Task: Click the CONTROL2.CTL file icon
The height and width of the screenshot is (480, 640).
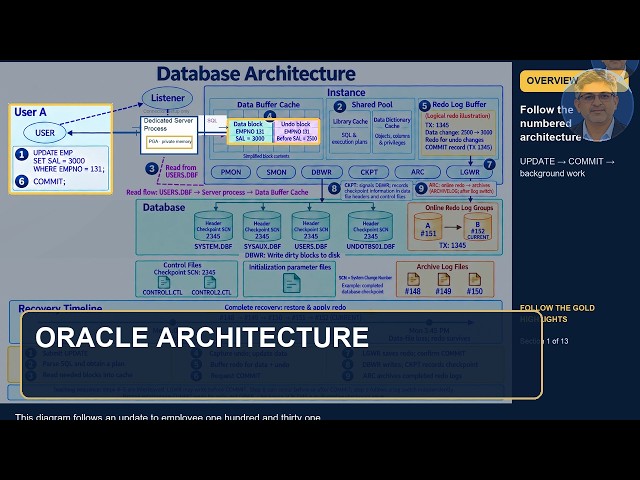Action: [210, 282]
